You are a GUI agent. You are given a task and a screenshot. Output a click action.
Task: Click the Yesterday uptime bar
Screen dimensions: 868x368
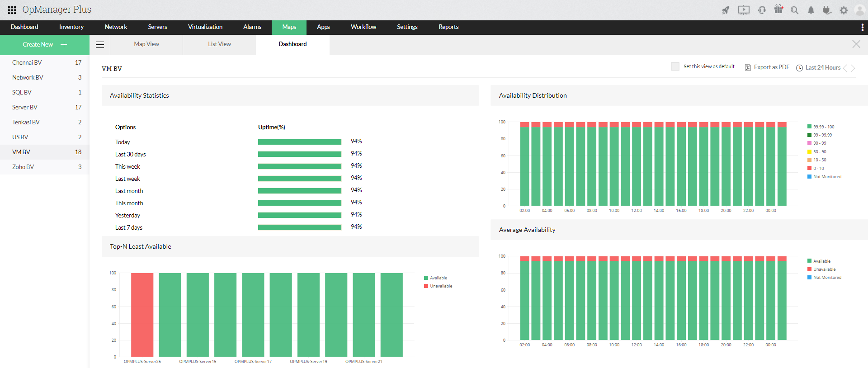300,215
